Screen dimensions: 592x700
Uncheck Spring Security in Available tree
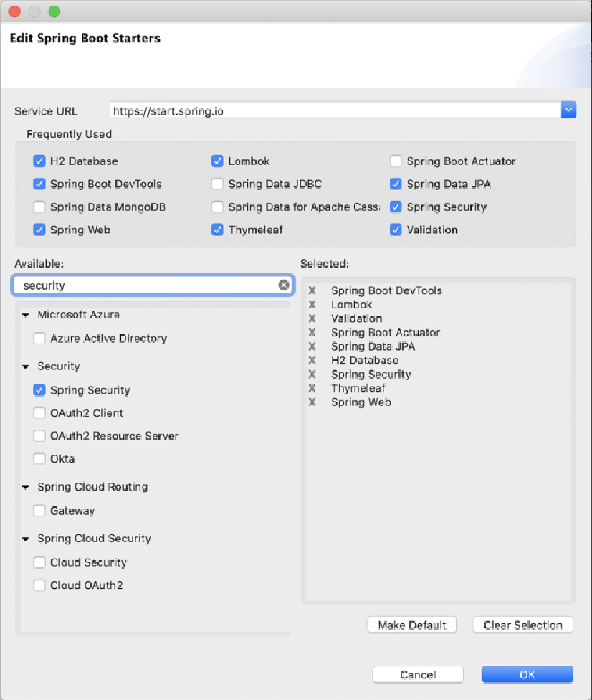click(x=39, y=389)
